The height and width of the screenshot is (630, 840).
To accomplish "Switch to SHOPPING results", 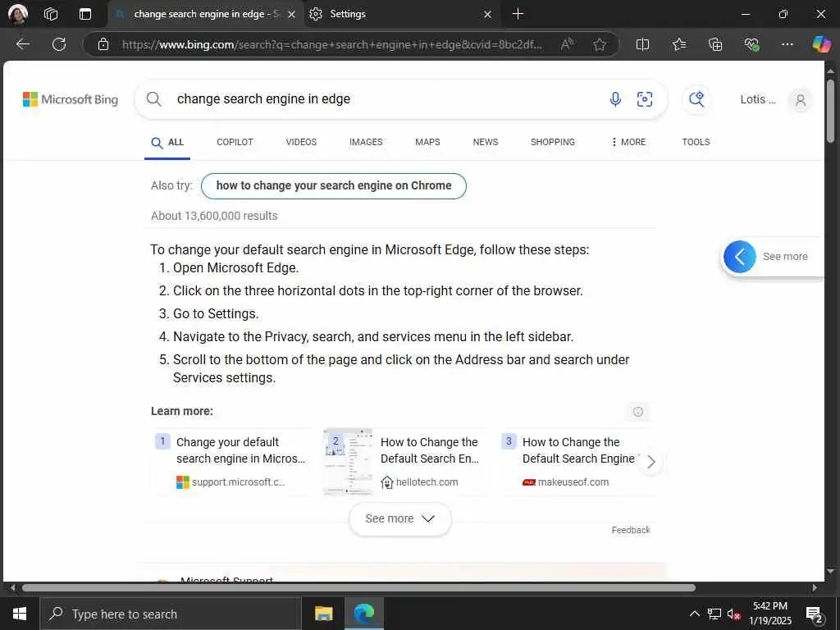I will tap(552, 142).
